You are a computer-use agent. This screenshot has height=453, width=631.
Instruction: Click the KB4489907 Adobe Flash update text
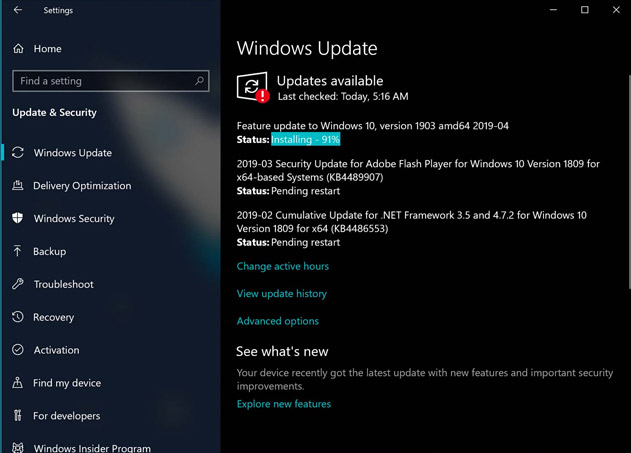point(418,170)
